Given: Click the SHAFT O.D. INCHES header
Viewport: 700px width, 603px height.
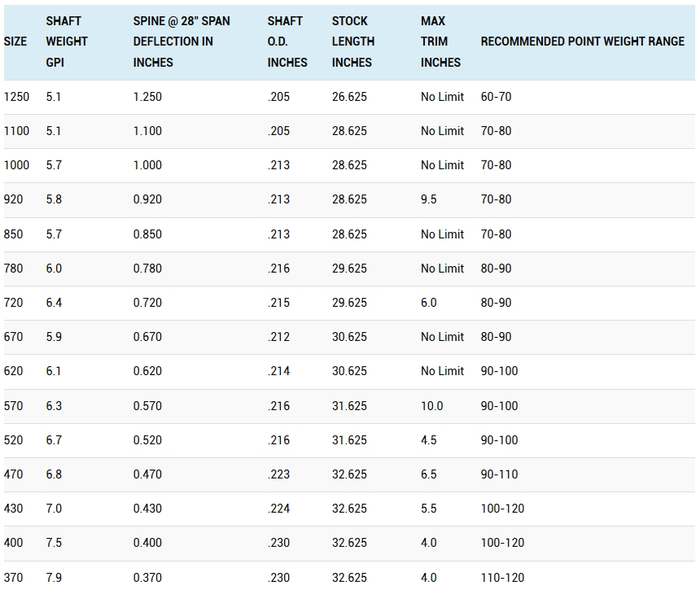Looking at the screenshot, I should pos(287,42).
